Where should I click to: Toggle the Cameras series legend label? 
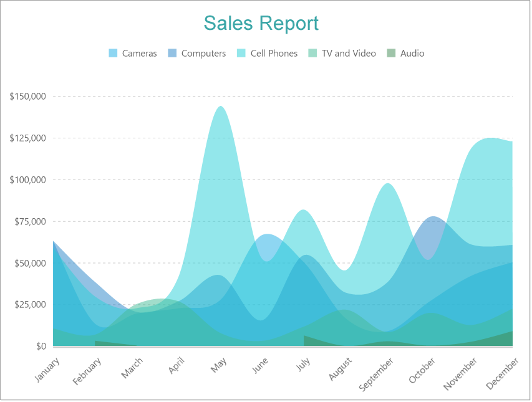[x=139, y=54]
